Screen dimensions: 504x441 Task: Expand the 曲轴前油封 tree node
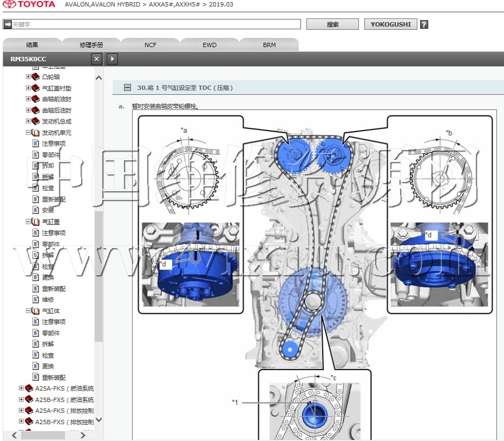[28, 99]
